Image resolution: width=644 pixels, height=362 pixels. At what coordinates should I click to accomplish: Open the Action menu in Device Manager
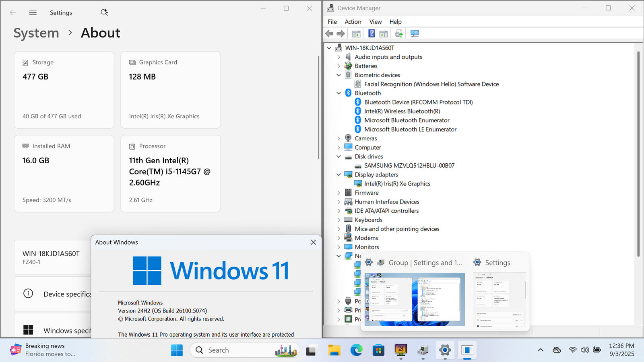(x=353, y=22)
